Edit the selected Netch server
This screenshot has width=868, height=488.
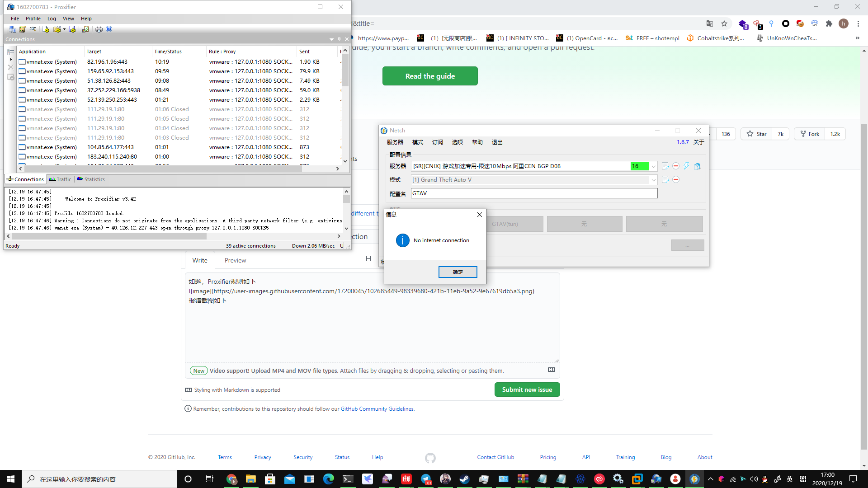click(x=665, y=166)
